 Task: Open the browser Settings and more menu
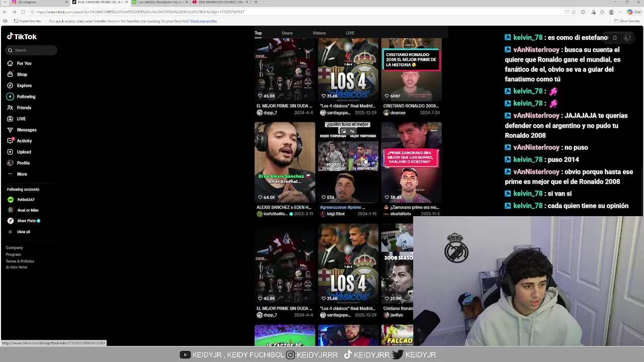click(621, 12)
